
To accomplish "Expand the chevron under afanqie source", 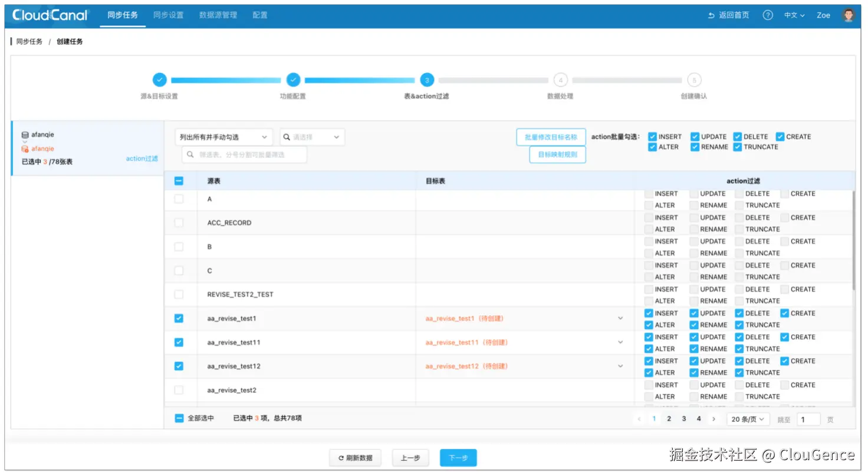I will [25, 142].
